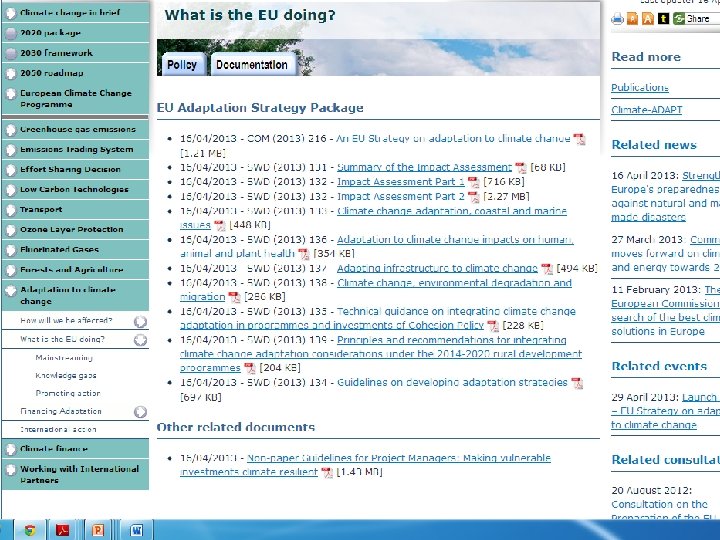This screenshot has height=540, width=720.
Task: Open PDF icon beside Adapting infrastructure link
Action: pyautogui.click(x=546, y=269)
